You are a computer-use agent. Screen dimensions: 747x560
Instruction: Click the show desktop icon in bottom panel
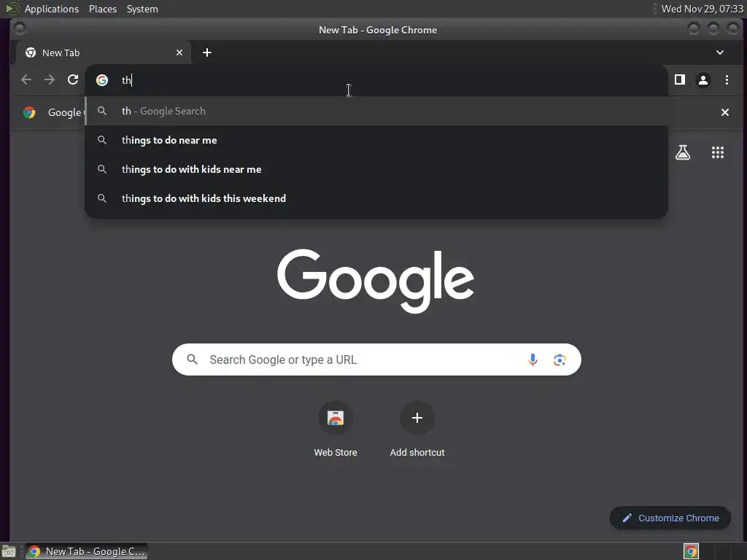pyautogui.click(x=9, y=551)
